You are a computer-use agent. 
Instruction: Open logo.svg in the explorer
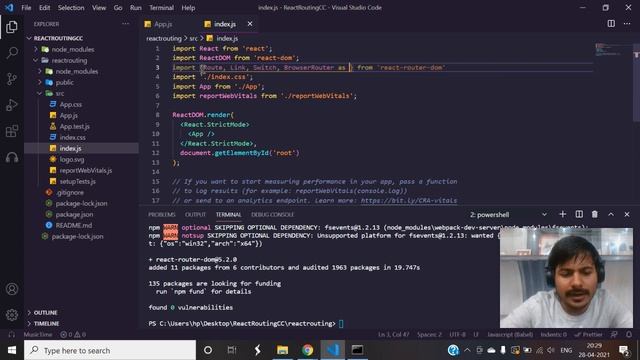(72, 160)
